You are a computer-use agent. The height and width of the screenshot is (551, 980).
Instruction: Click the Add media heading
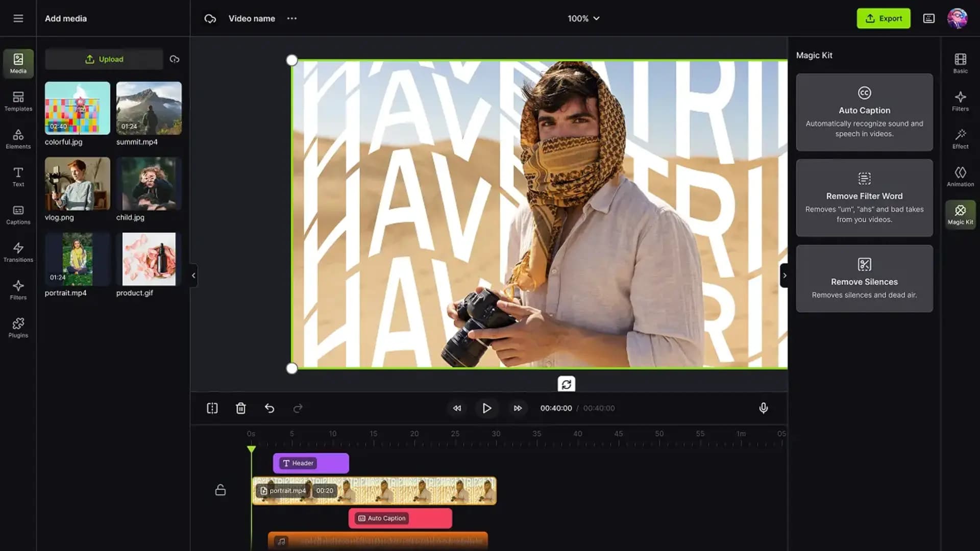(66, 18)
